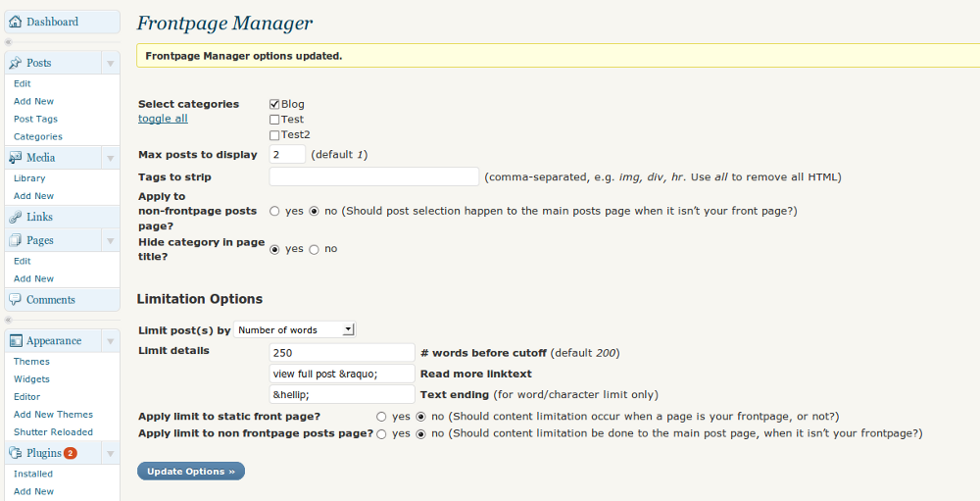Collapse the Appearance menu section arrow

point(110,341)
